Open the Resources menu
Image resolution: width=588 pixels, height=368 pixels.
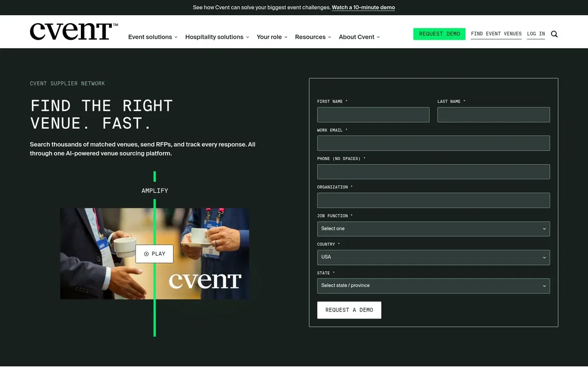[x=313, y=37]
